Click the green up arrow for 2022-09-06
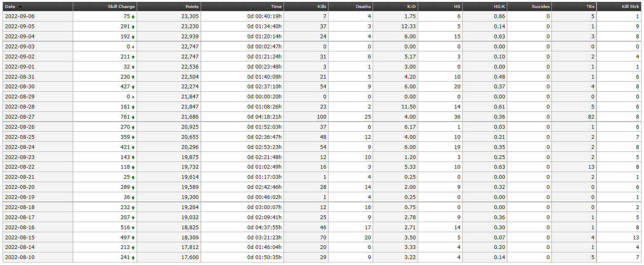This screenshot has height=265, width=644. 133,17
